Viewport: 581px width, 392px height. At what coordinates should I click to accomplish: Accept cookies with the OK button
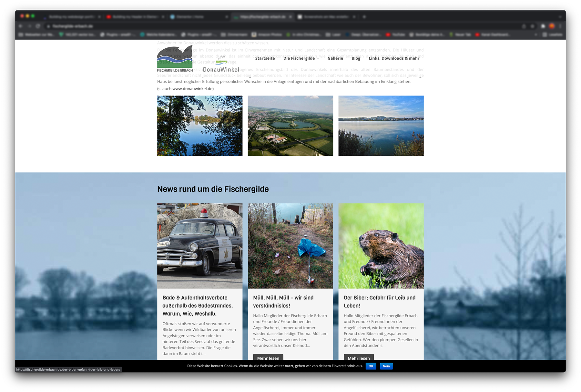[x=371, y=366]
